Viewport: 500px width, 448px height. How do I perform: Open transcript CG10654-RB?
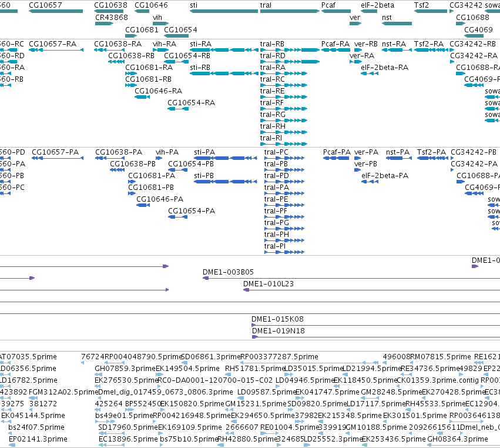(x=176, y=62)
